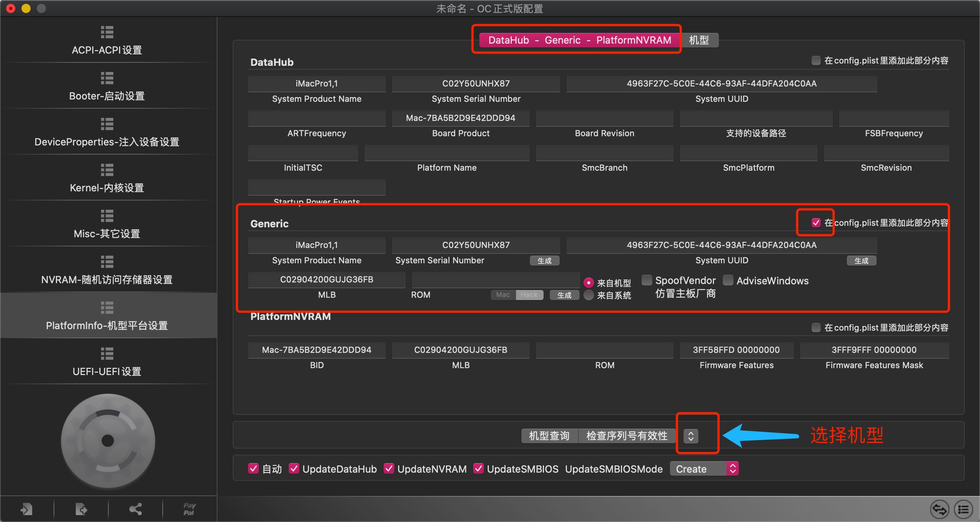The width and height of the screenshot is (980, 522).
Task: Switch to the 机型 tab
Action: 699,40
